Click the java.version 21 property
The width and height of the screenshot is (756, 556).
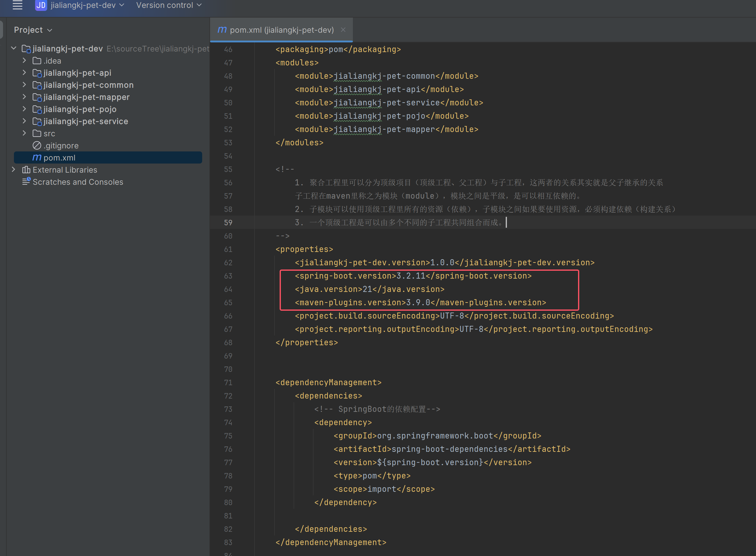[x=370, y=290]
